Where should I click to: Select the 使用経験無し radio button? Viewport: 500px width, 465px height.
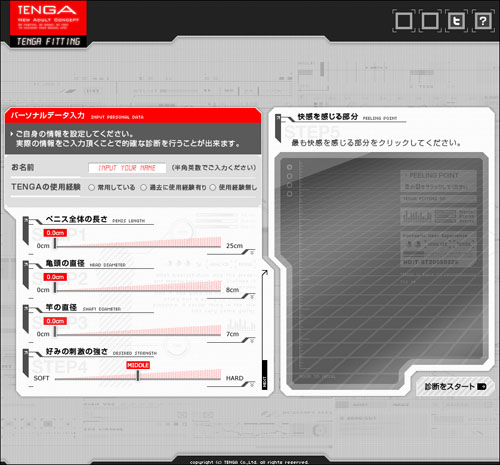coord(213,188)
